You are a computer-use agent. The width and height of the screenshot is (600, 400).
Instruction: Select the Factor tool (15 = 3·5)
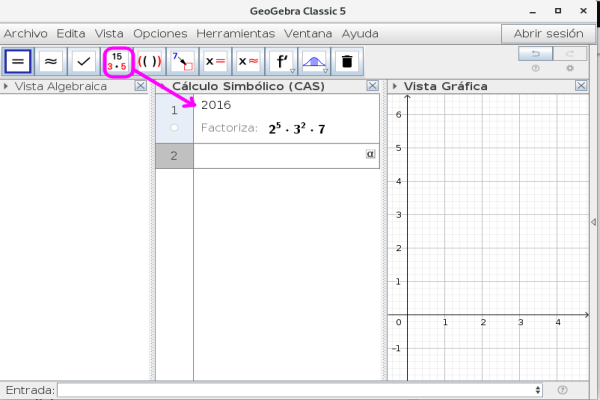117,61
